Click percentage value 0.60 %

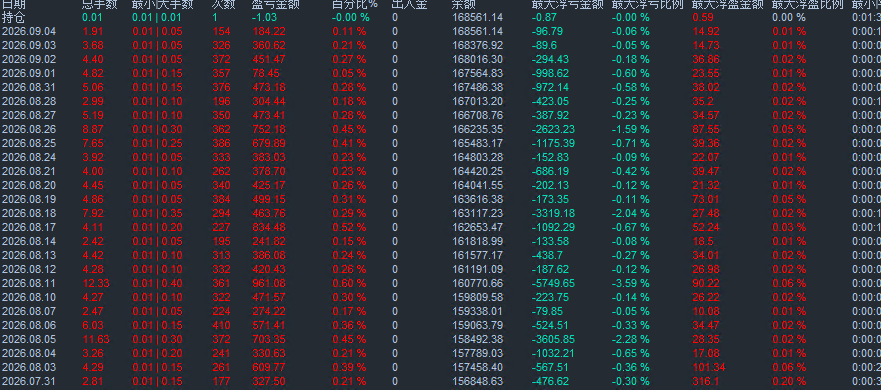click(349, 283)
